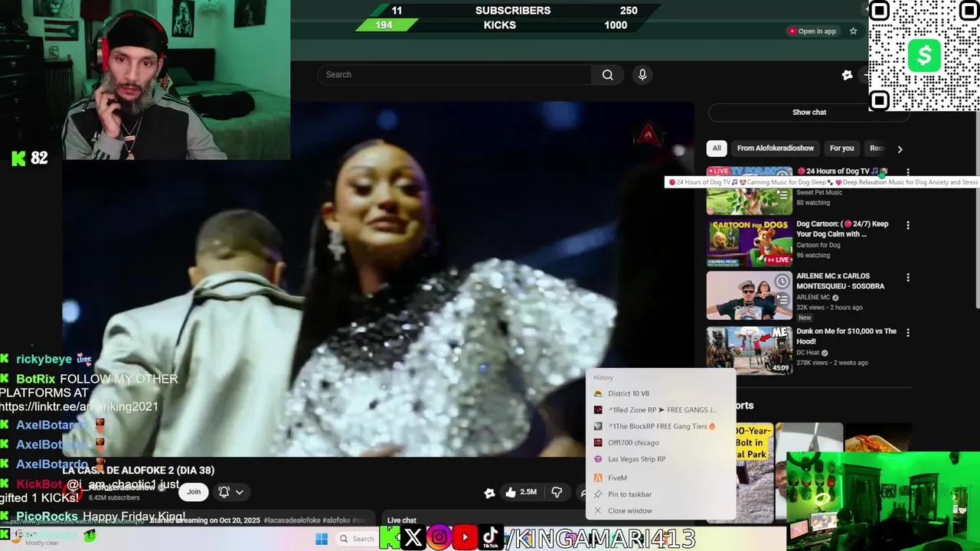Like the video showing 2.5M
This screenshot has width=980, height=551.
(521, 492)
